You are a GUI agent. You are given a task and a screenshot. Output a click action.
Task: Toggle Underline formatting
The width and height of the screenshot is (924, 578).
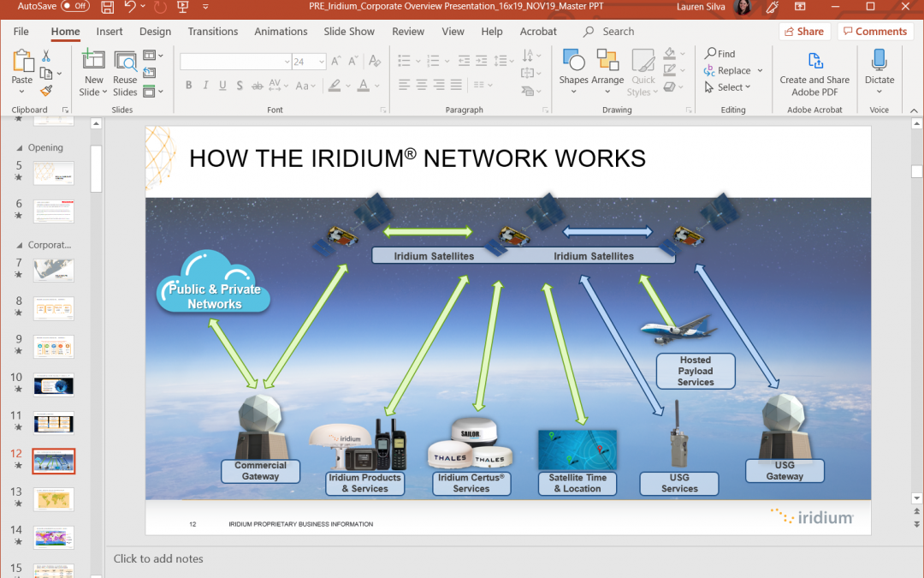click(x=222, y=86)
